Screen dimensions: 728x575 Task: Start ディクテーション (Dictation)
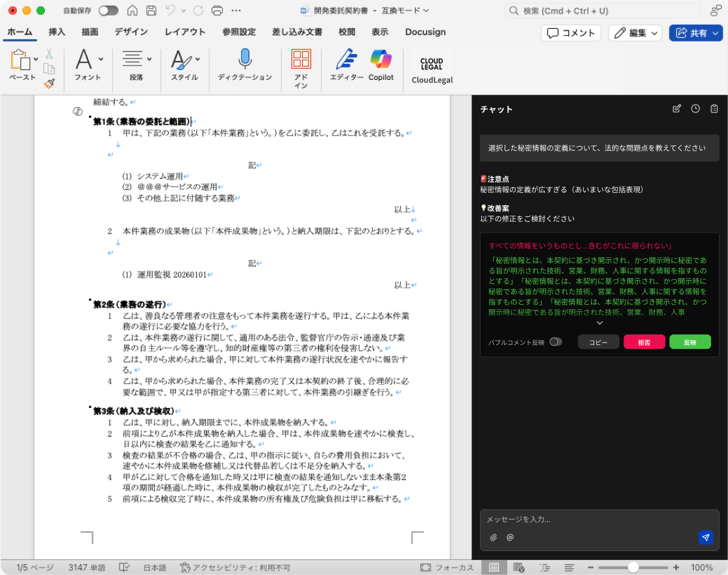click(x=244, y=68)
